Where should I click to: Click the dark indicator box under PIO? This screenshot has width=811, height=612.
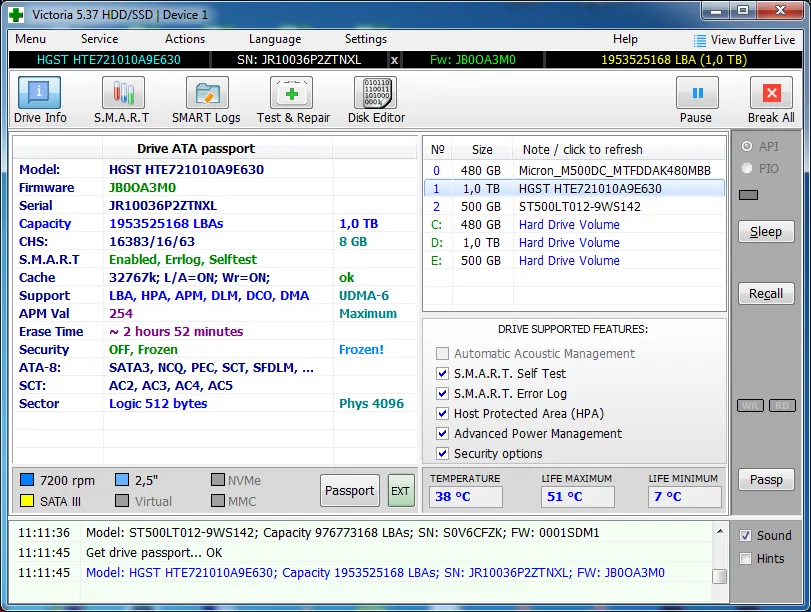748,195
